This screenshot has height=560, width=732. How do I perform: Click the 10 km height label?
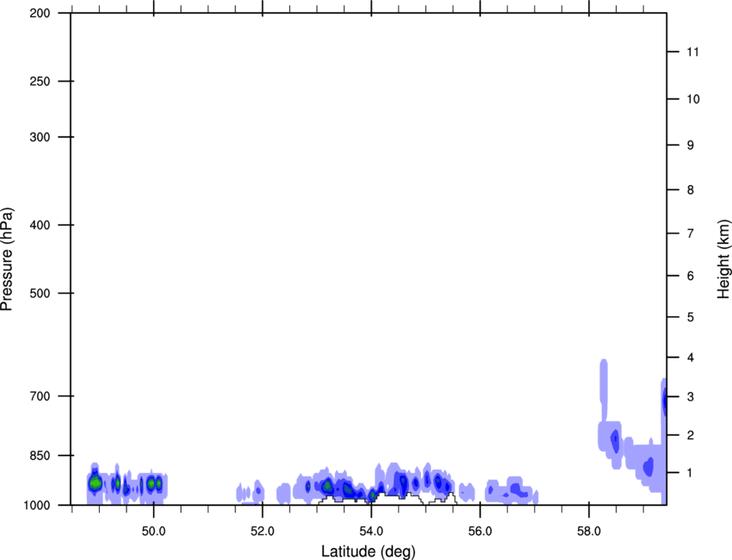coord(693,99)
